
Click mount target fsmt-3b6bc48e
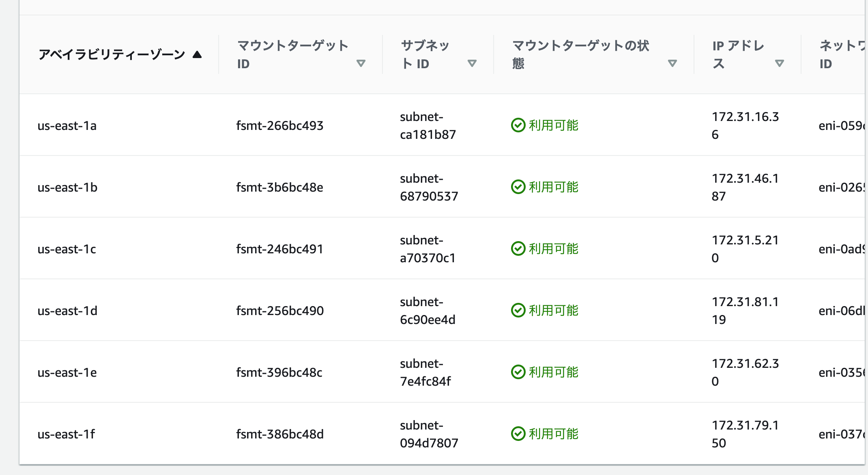[280, 188]
